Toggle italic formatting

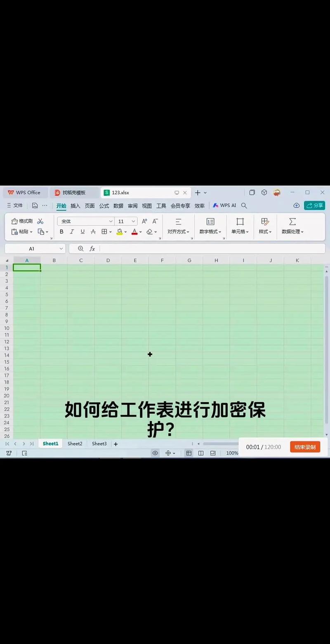coord(72,231)
